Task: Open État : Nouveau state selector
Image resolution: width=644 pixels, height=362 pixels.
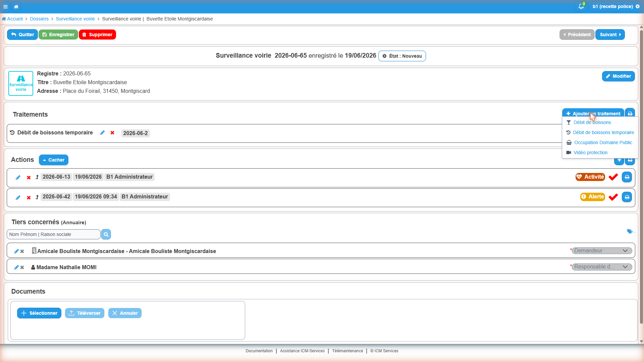Action: 402,56
